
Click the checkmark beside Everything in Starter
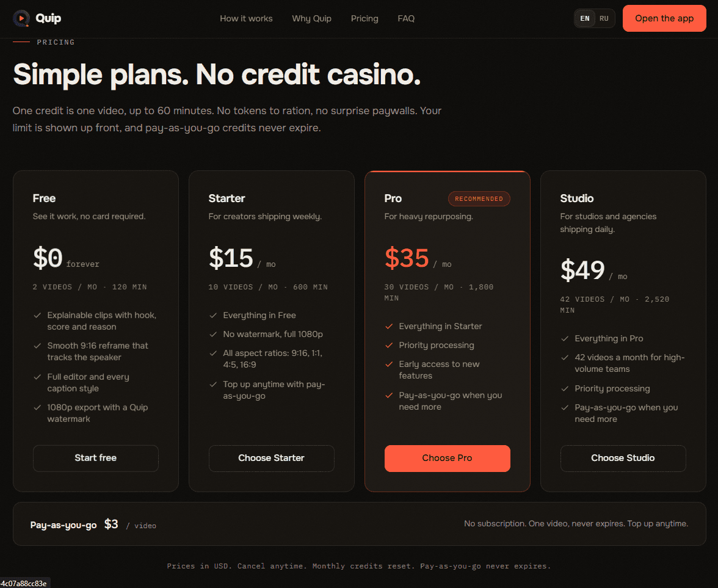click(389, 327)
